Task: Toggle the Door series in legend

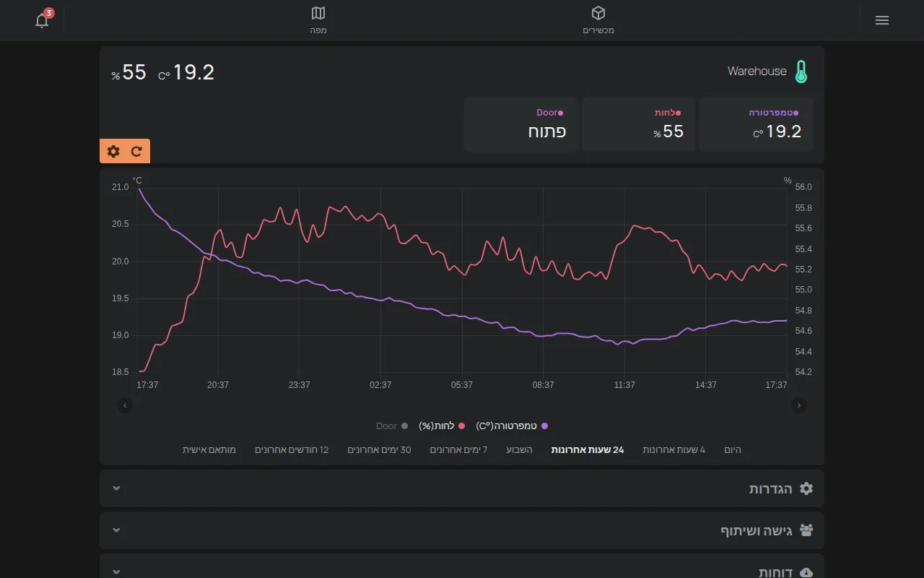Action: [392, 426]
